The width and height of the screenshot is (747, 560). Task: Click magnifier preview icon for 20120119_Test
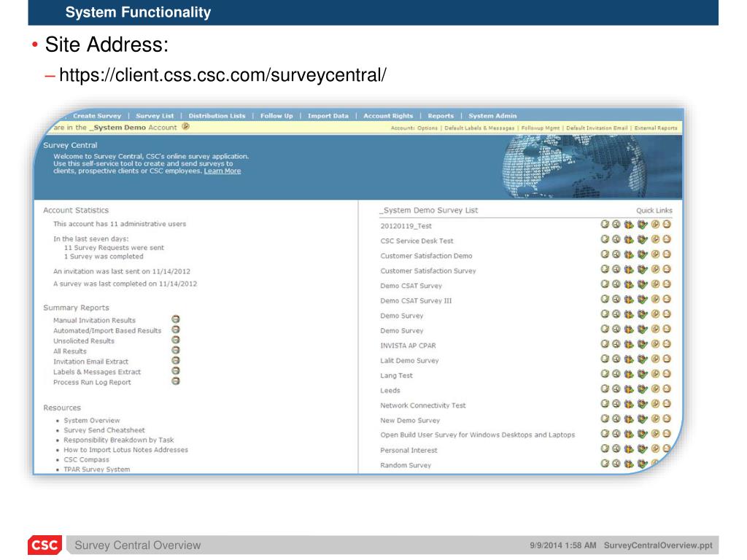(x=616, y=224)
